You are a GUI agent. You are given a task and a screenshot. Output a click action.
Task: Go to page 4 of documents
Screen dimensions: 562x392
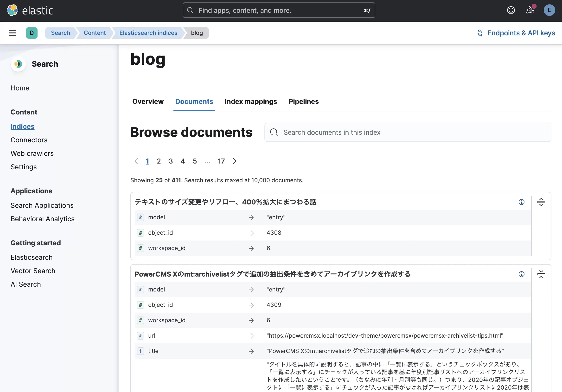point(183,161)
